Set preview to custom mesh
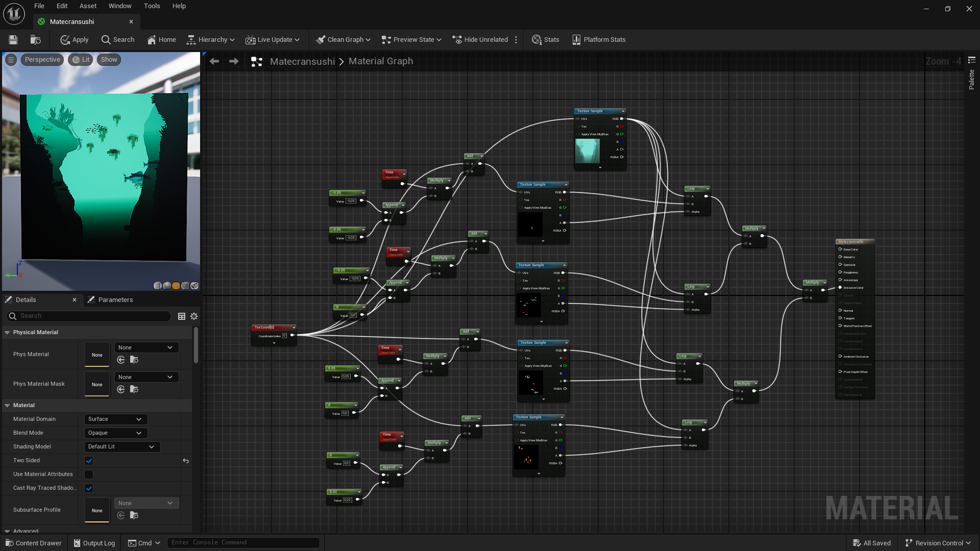980x551 pixels. click(194, 286)
